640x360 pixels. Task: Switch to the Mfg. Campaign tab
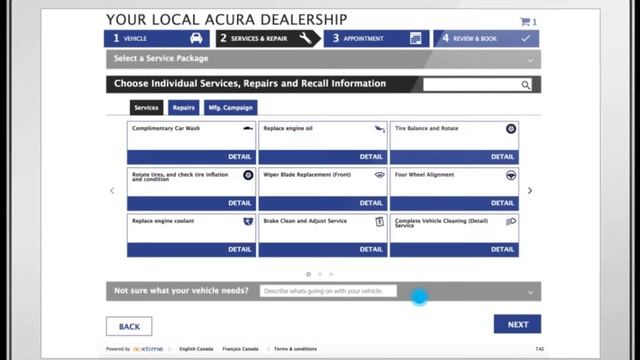(231, 108)
